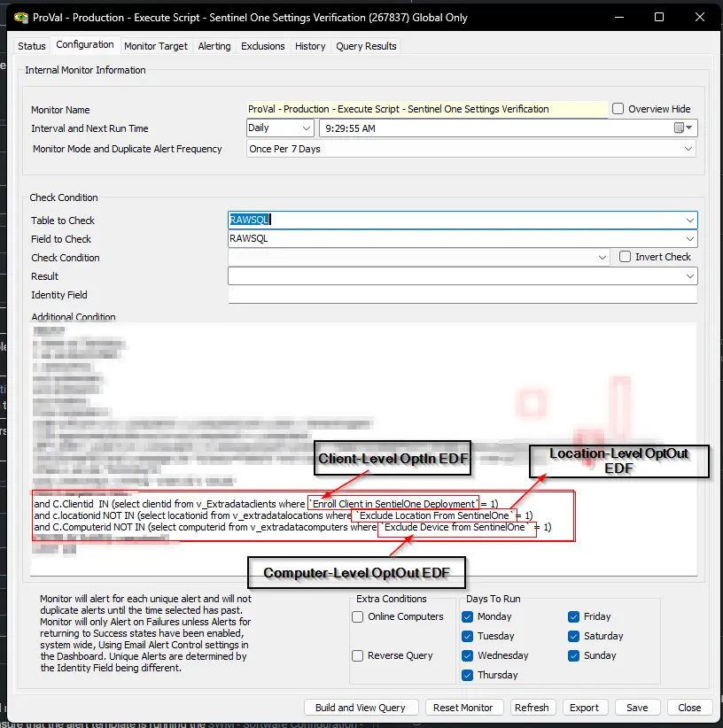This screenshot has height=728, width=723.
Task: Maximize the monitor configuration window
Action: click(659, 17)
